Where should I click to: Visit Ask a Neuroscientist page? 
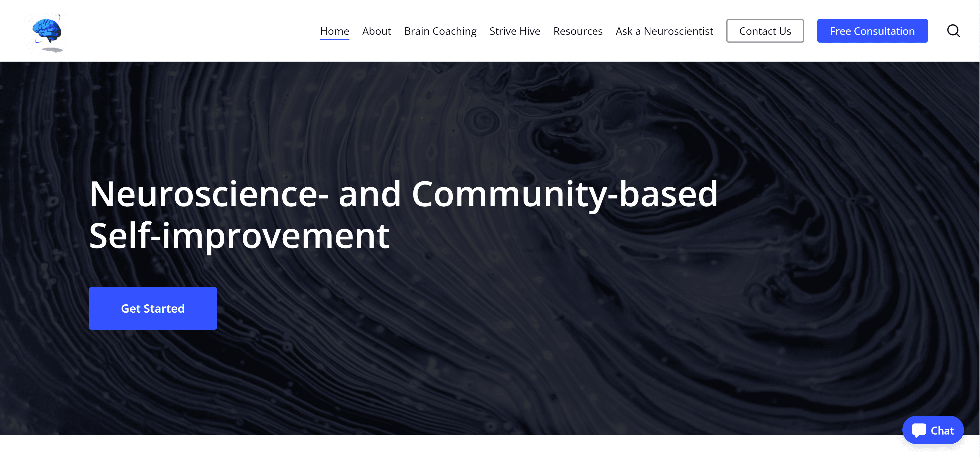pos(664,31)
